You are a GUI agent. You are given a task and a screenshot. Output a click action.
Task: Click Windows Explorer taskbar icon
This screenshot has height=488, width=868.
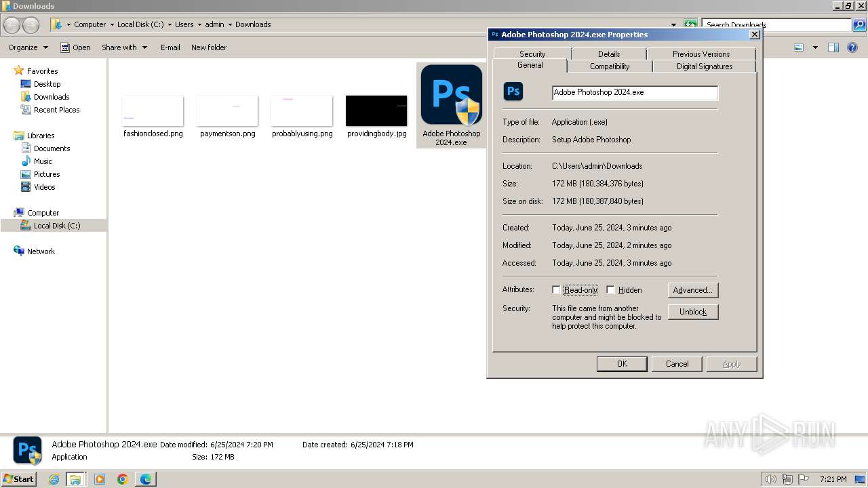coord(75,479)
